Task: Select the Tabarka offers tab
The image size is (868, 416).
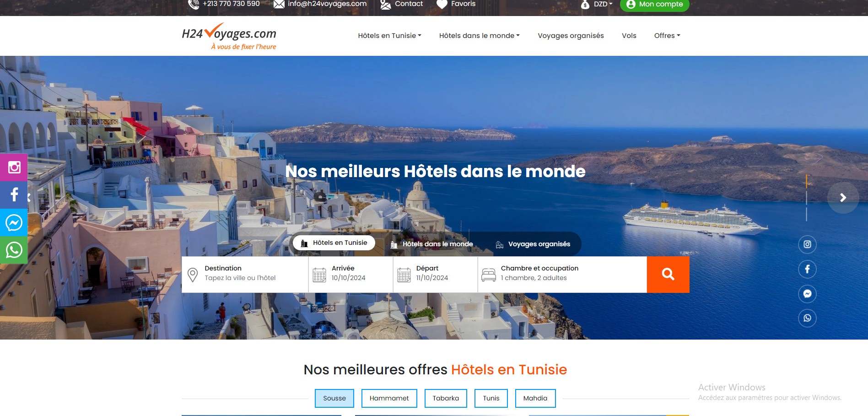Action: [x=446, y=398]
